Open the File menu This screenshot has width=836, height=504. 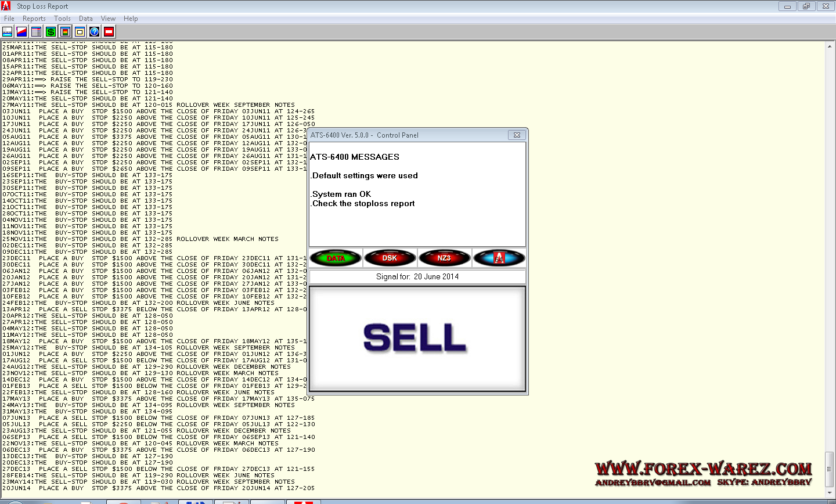[x=9, y=19]
